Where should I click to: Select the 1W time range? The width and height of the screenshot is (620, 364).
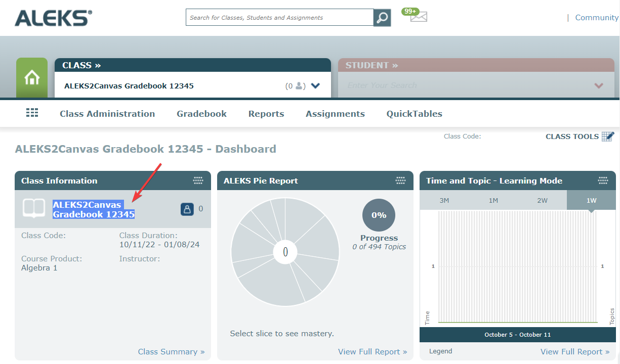[x=591, y=200]
